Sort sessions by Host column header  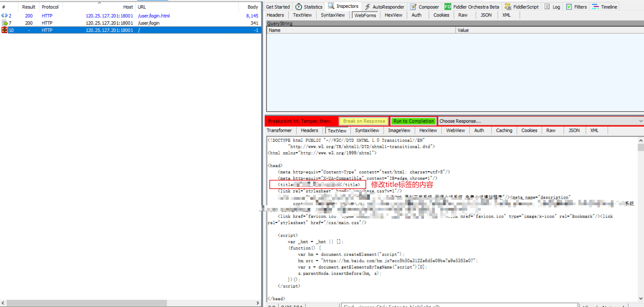click(x=128, y=7)
